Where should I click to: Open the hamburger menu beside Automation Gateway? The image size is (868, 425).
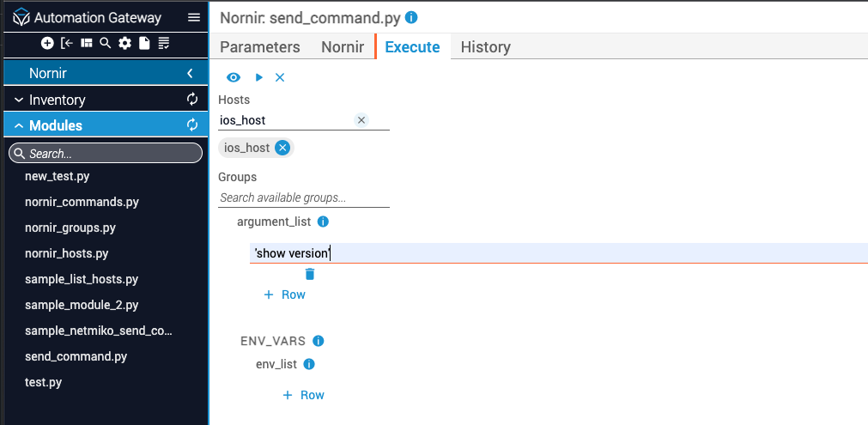click(194, 17)
